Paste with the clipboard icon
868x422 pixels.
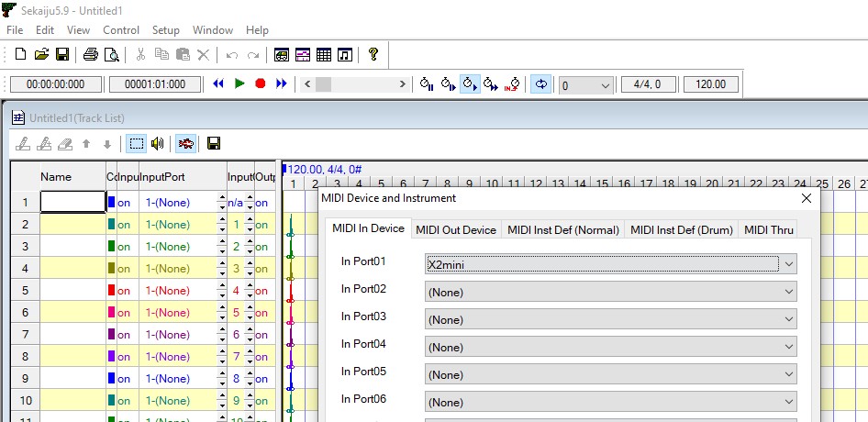[183, 54]
